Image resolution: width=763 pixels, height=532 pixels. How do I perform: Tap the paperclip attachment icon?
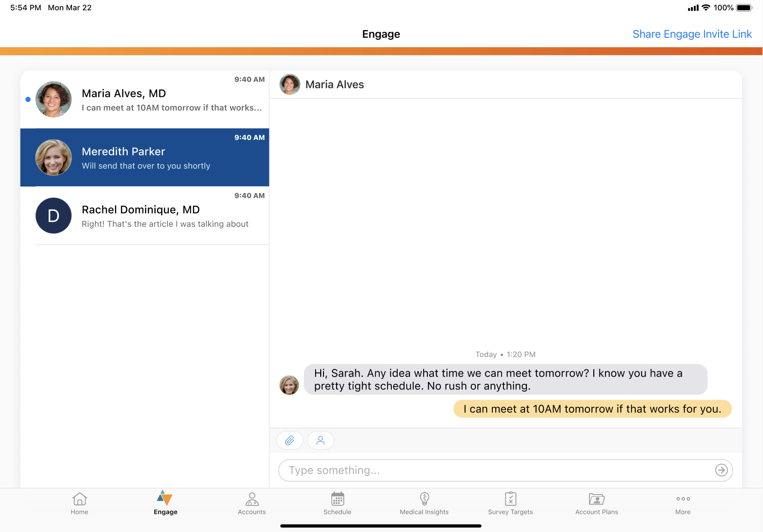tap(290, 440)
